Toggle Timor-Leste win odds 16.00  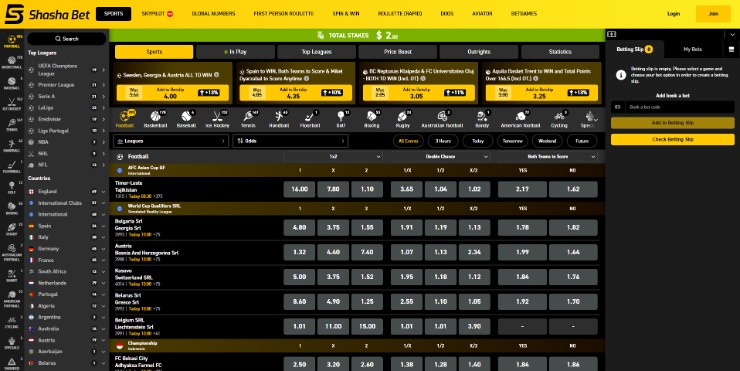click(299, 189)
